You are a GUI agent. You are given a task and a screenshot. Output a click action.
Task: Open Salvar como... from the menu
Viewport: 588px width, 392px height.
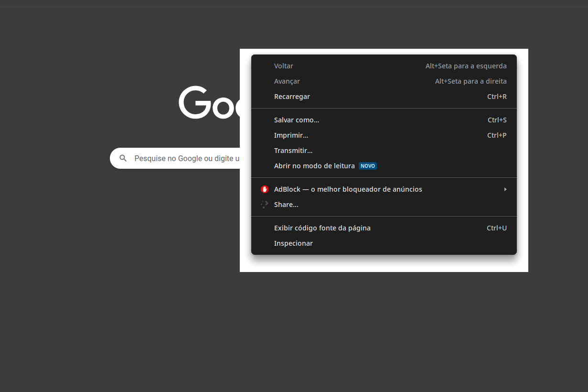point(297,120)
